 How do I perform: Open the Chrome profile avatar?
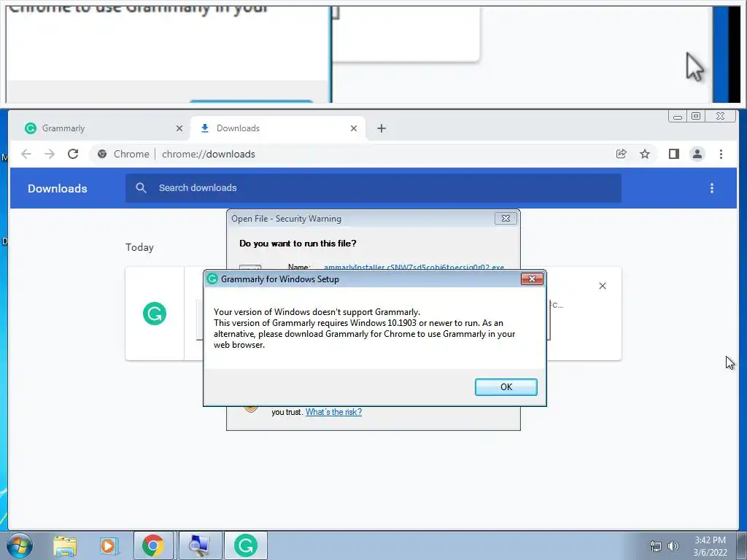coord(697,154)
